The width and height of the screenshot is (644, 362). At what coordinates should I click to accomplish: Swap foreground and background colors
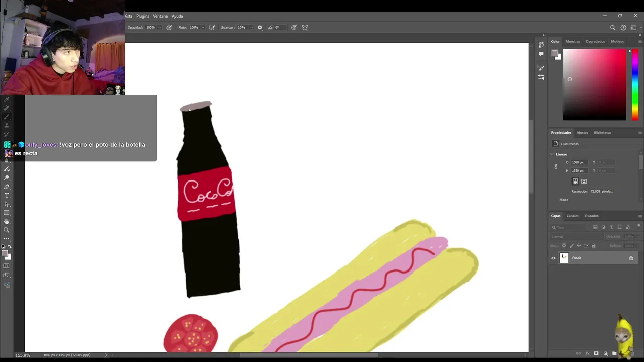(9, 247)
